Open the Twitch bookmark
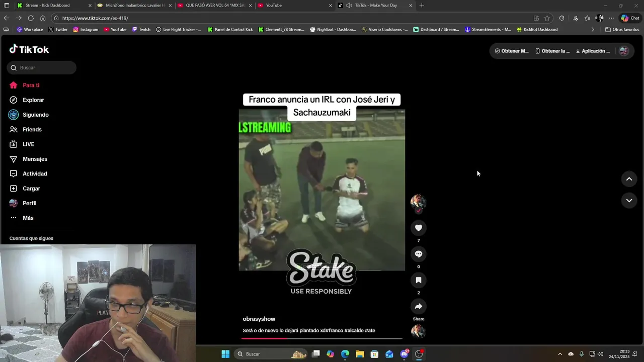The width and height of the screenshot is (644, 362). 141,30
